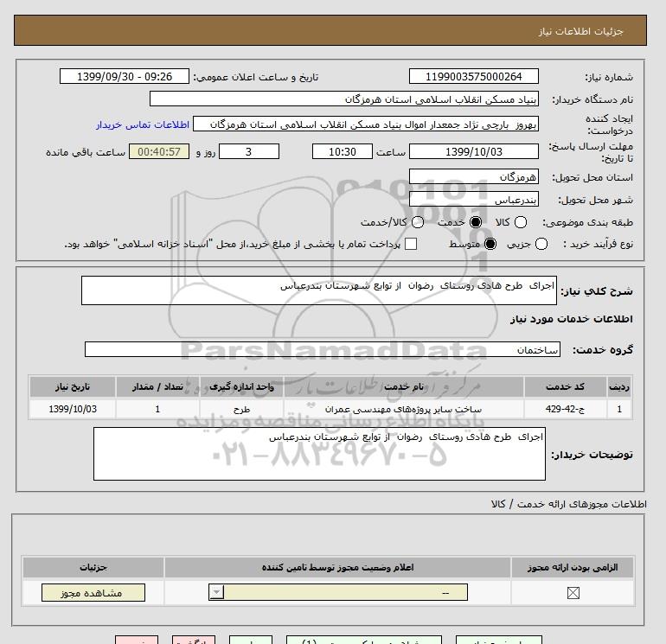Image resolution: width=666 pixels, height=644 pixels.
Task: Click the گروه خدمت field ساختمان
Action: pyautogui.click(x=323, y=349)
